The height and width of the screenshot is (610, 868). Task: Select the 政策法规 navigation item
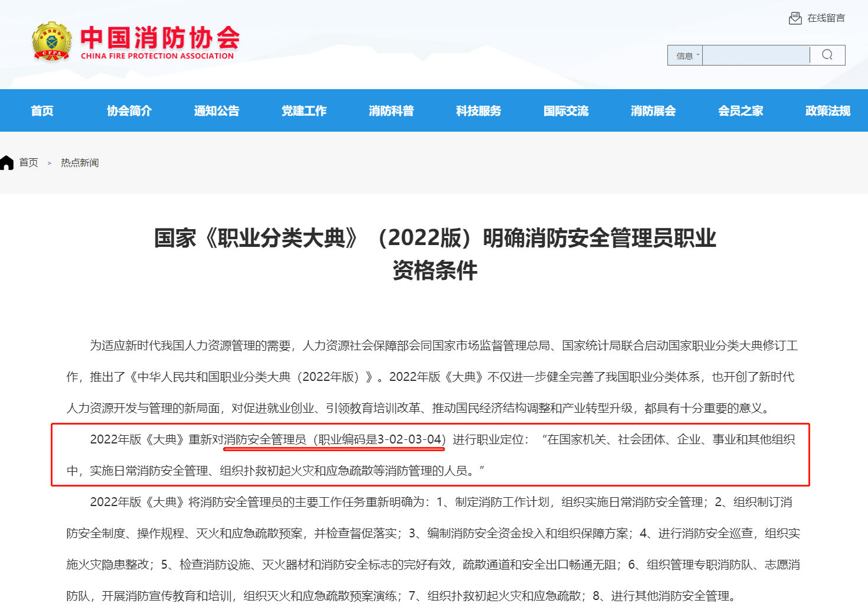click(827, 110)
